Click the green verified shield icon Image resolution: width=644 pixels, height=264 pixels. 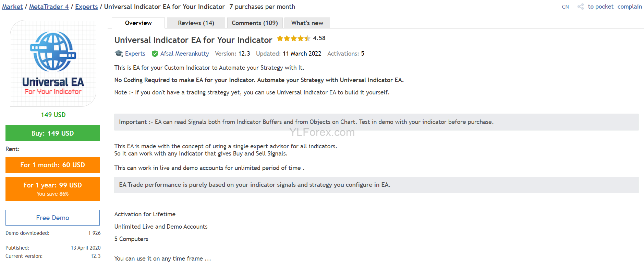click(155, 54)
